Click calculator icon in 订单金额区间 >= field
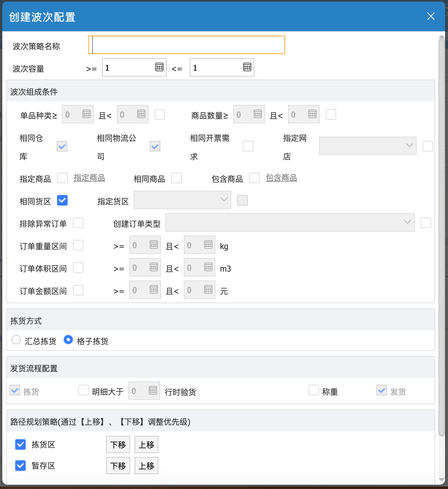 click(x=154, y=290)
